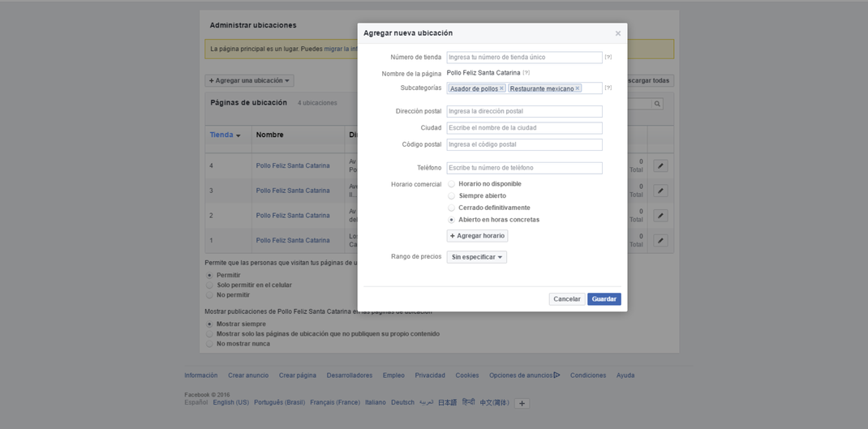868x429 pixels.
Task: Open Desarrolladores footer link
Action: click(x=350, y=375)
